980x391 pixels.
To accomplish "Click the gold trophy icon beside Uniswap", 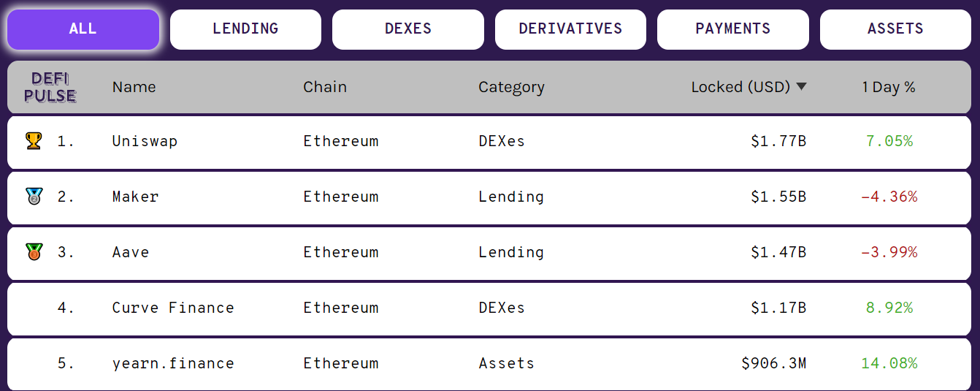I will [x=34, y=140].
